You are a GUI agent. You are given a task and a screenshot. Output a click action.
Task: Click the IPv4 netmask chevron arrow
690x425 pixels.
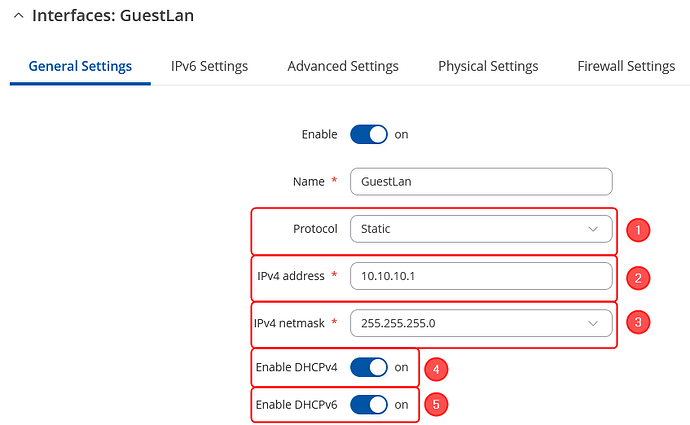click(x=593, y=324)
